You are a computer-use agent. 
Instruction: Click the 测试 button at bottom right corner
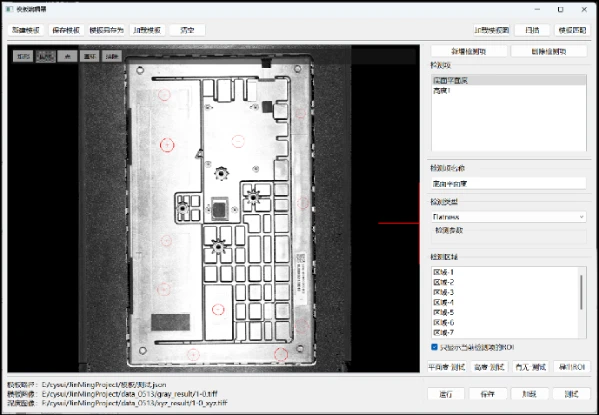[x=571, y=394]
